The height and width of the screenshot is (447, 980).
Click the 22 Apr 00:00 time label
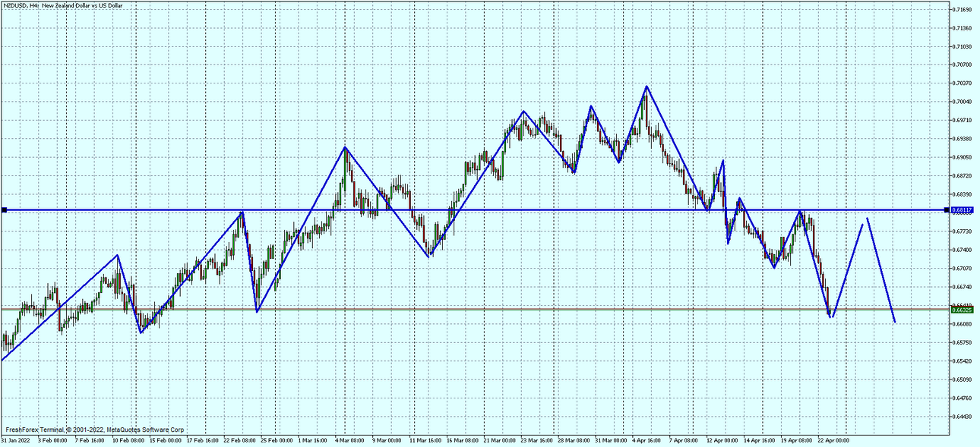(x=834, y=440)
